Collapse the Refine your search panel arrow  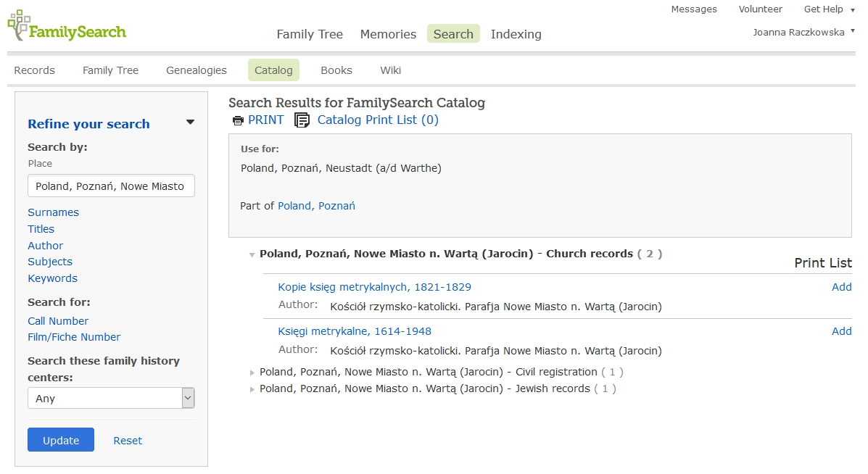(x=190, y=122)
